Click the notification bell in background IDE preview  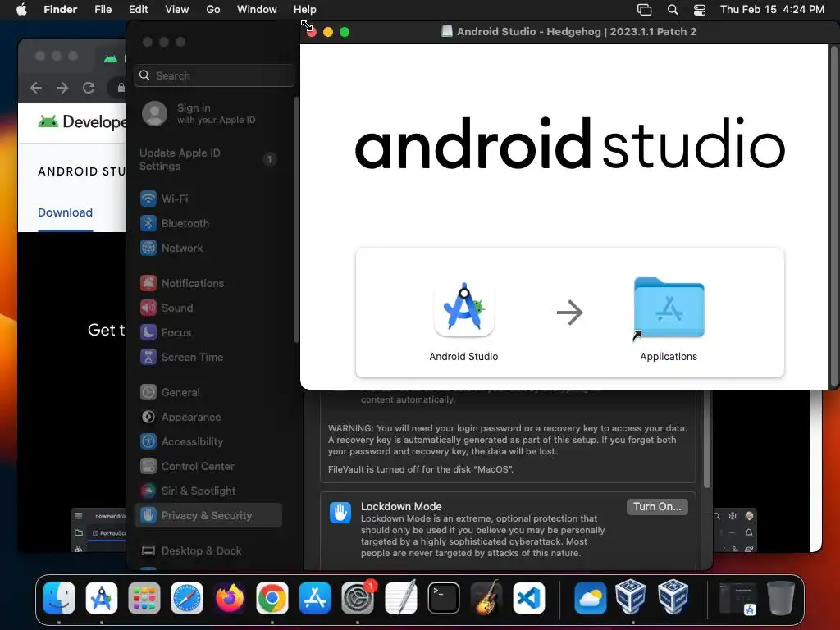749,532
